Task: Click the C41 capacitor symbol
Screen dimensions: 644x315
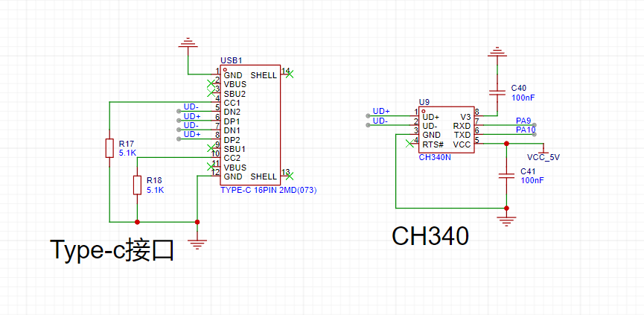Action: (506, 176)
